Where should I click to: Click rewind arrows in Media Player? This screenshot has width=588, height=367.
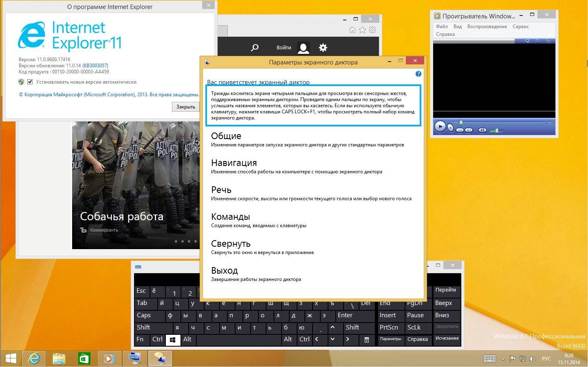pyautogui.click(x=455, y=122)
